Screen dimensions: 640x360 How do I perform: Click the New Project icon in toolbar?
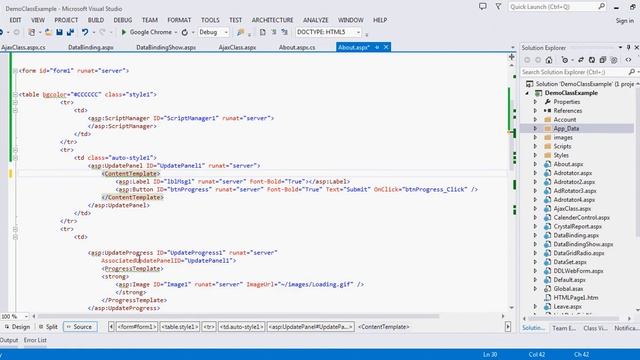(x=31, y=32)
